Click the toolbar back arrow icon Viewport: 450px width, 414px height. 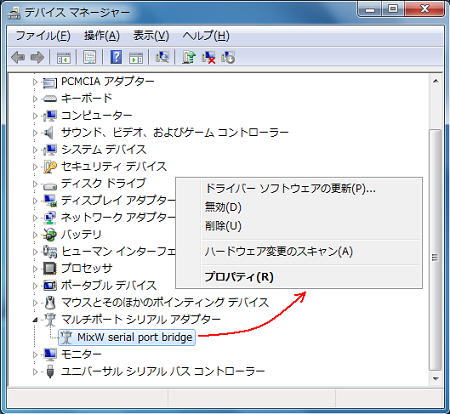point(18,57)
